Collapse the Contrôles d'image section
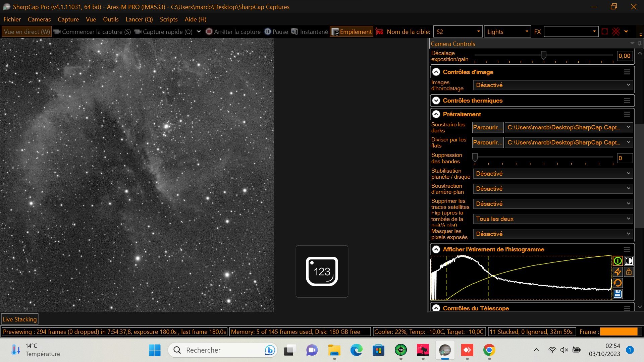 436,72
